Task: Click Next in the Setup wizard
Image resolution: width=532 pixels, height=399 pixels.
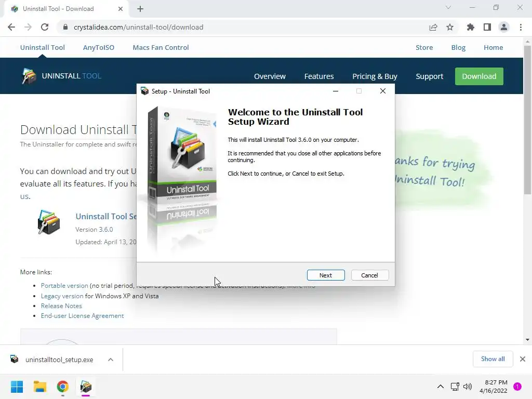Action: pos(326,275)
